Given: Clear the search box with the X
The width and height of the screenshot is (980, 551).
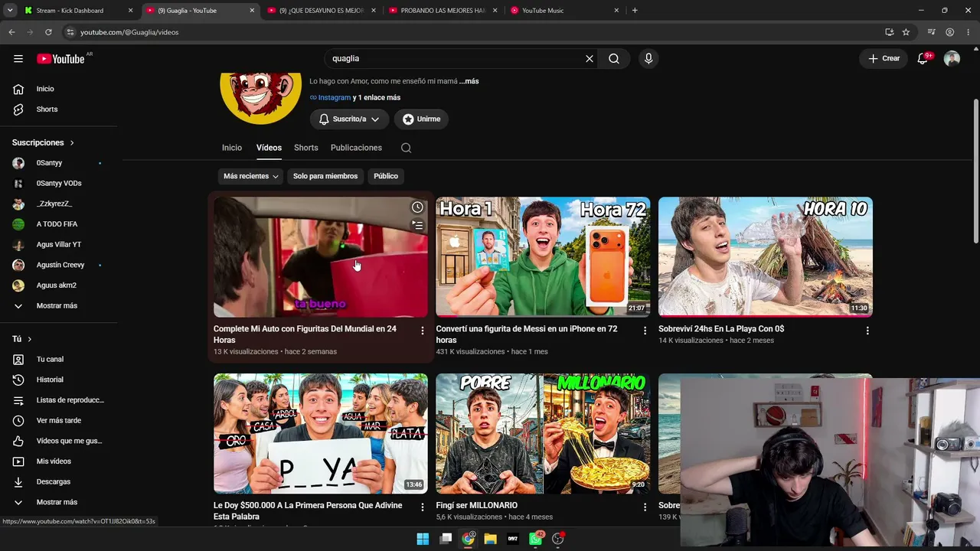Looking at the screenshot, I should click(590, 59).
